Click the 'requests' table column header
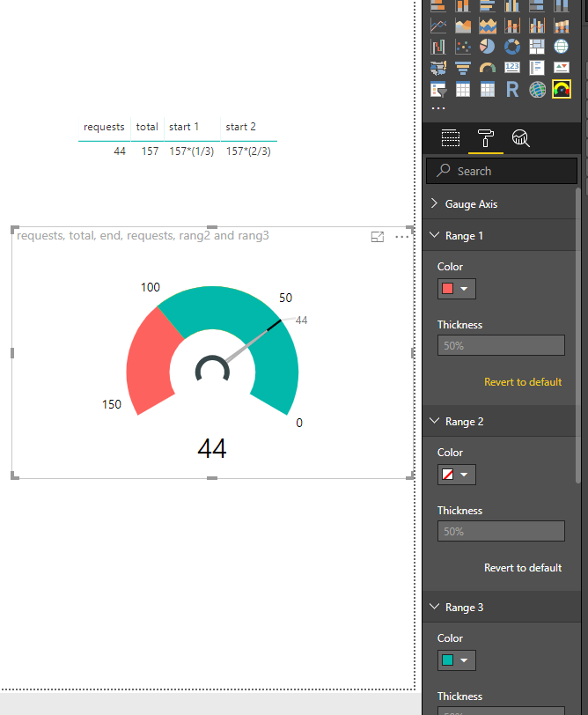This screenshot has width=588, height=715. (104, 127)
